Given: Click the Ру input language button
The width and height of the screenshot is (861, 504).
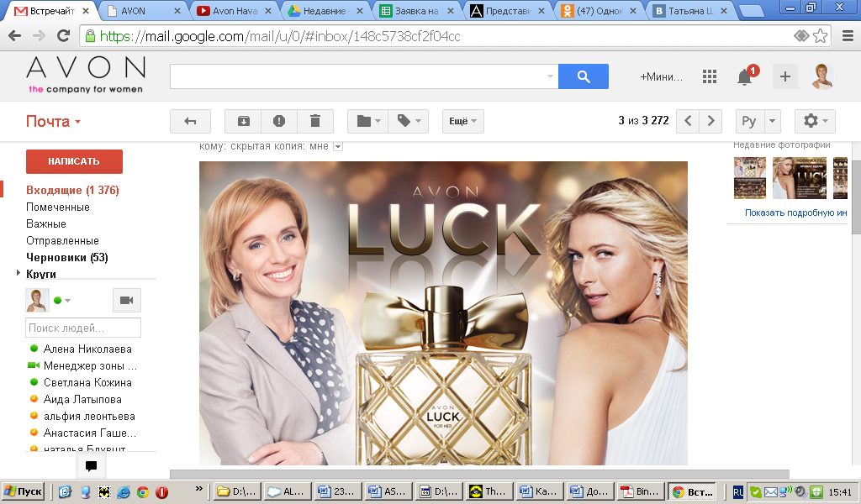Looking at the screenshot, I should point(749,121).
